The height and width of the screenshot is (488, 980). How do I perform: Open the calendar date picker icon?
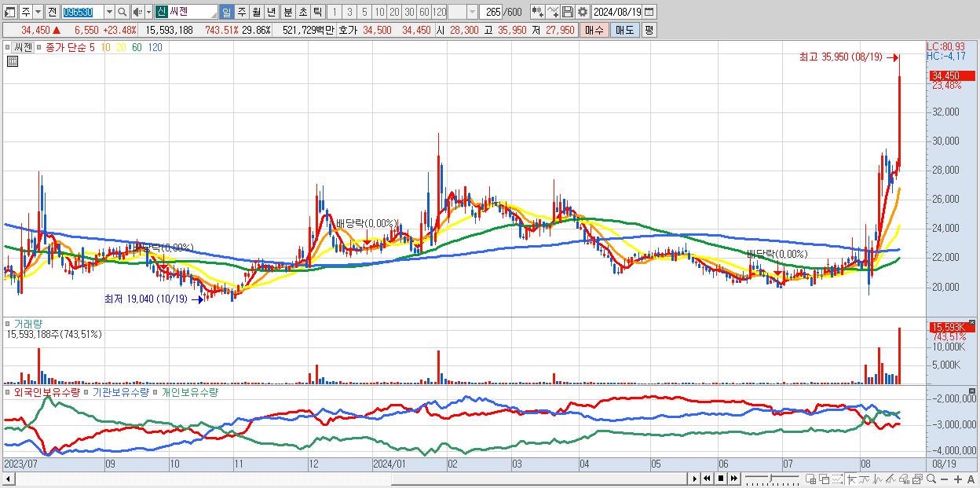click(650, 12)
